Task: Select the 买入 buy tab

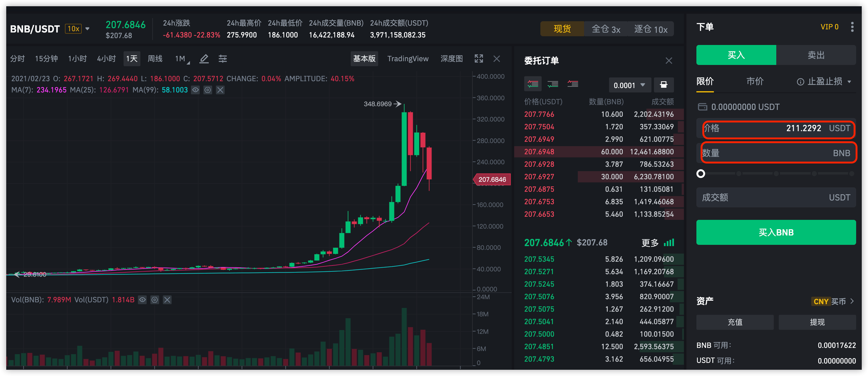Action: [x=736, y=55]
